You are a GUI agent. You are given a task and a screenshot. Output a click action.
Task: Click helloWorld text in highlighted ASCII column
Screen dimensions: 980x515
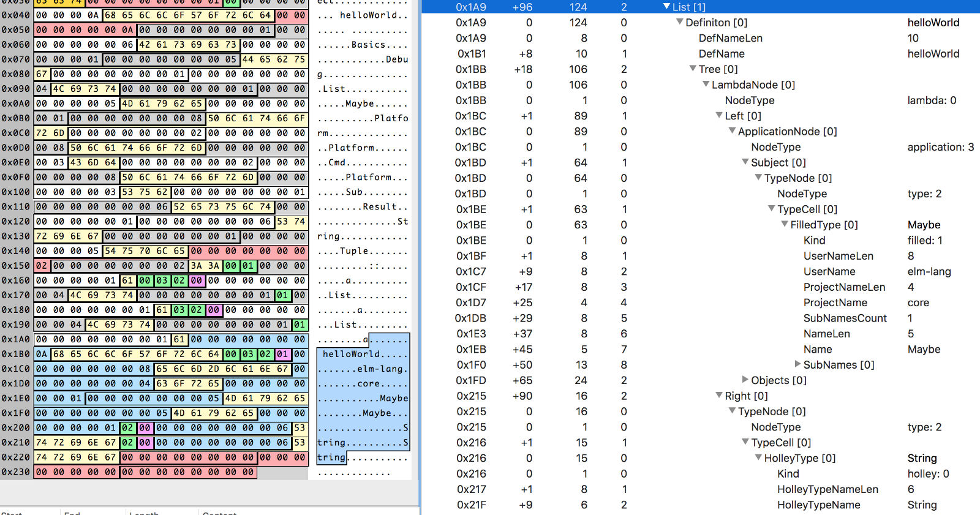click(x=351, y=354)
